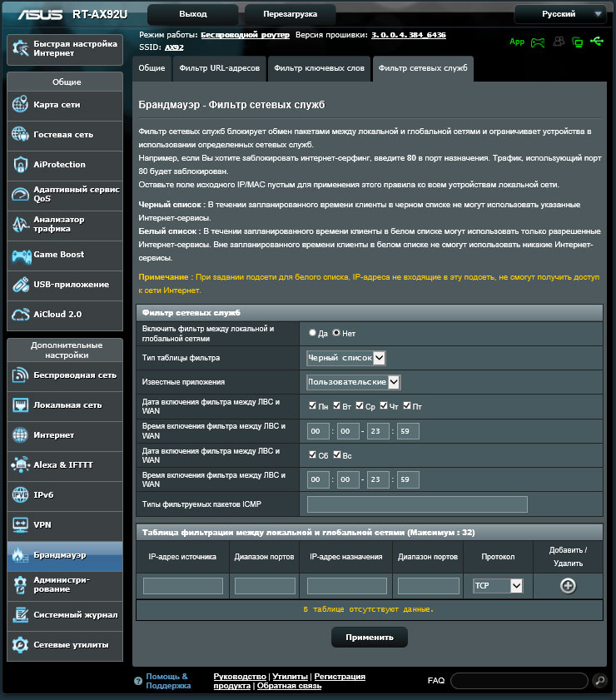This screenshot has height=700, width=616.
Task: Click the ICMP packet types input field
Action: (x=417, y=504)
